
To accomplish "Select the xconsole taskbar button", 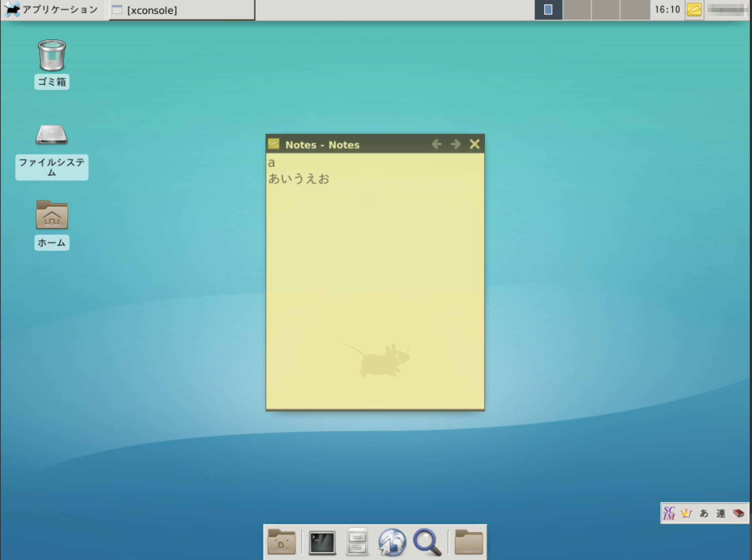I will coord(182,10).
